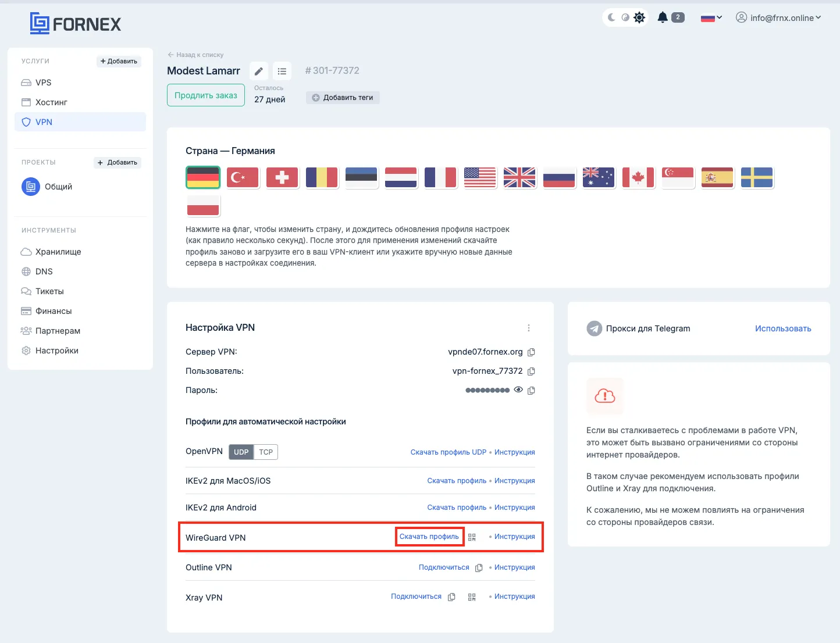Download WireGuard VPN profile
Image resolution: width=840 pixels, height=643 pixels.
[429, 537]
